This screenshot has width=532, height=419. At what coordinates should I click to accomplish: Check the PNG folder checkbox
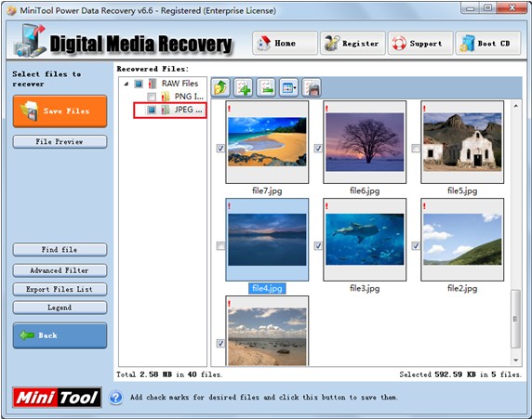(x=152, y=97)
